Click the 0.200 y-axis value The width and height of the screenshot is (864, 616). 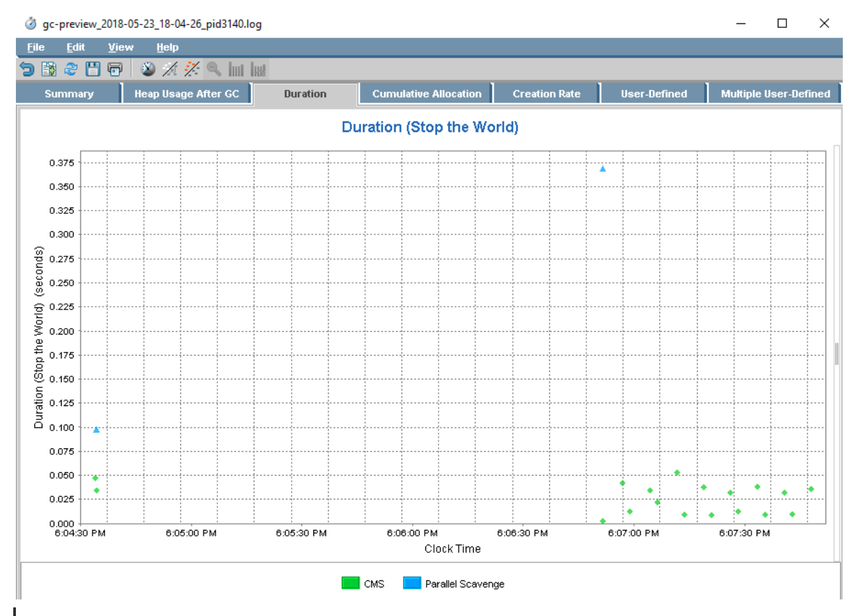click(62, 331)
